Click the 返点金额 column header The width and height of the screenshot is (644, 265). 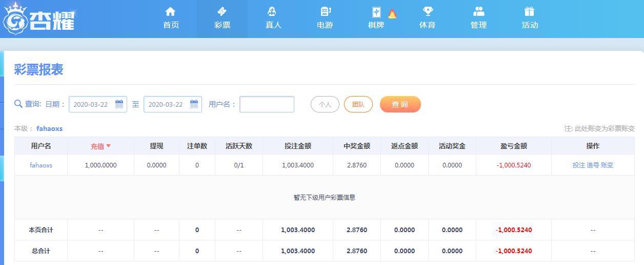point(405,146)
